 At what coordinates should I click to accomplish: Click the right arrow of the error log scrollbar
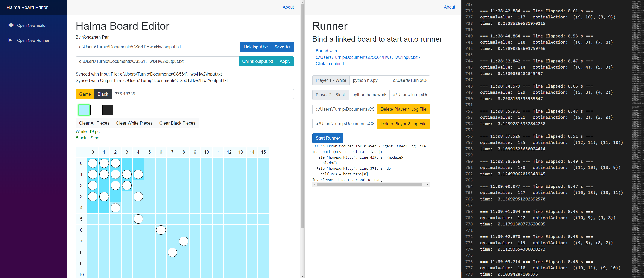[x=427, y=185]
